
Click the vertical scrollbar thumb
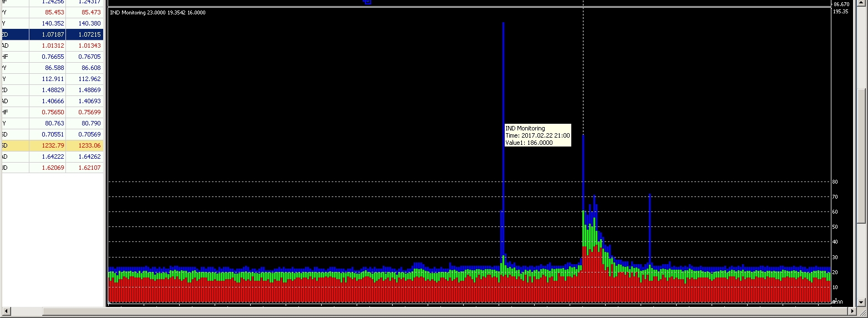tap(861, 157)
